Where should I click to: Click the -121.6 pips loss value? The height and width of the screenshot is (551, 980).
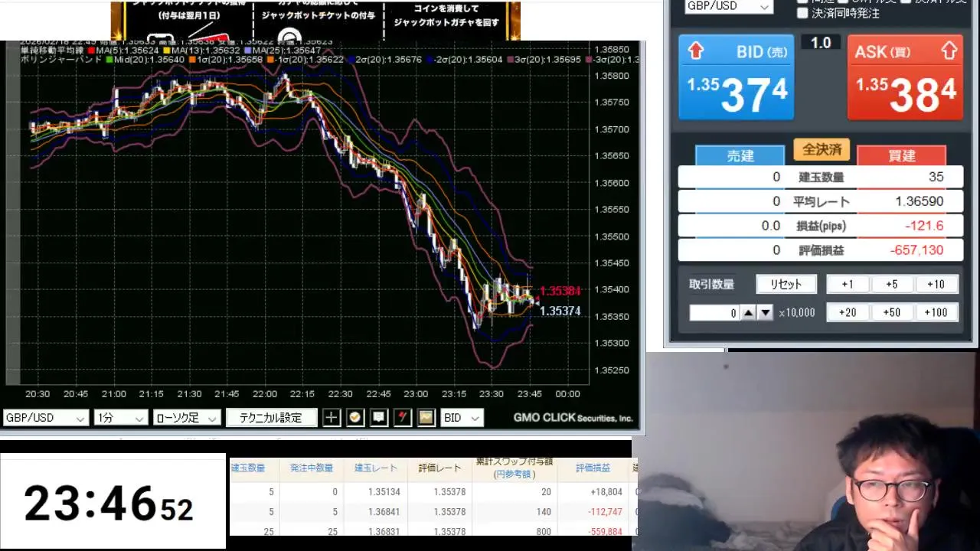924,226
